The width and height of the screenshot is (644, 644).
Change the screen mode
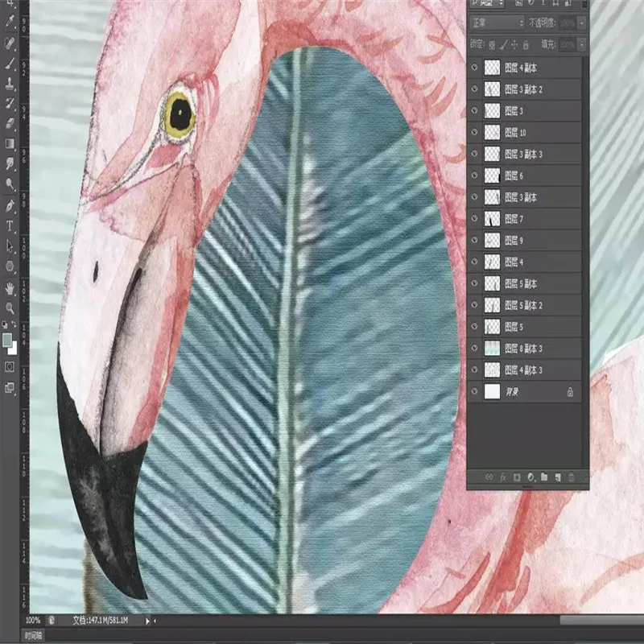10,387
